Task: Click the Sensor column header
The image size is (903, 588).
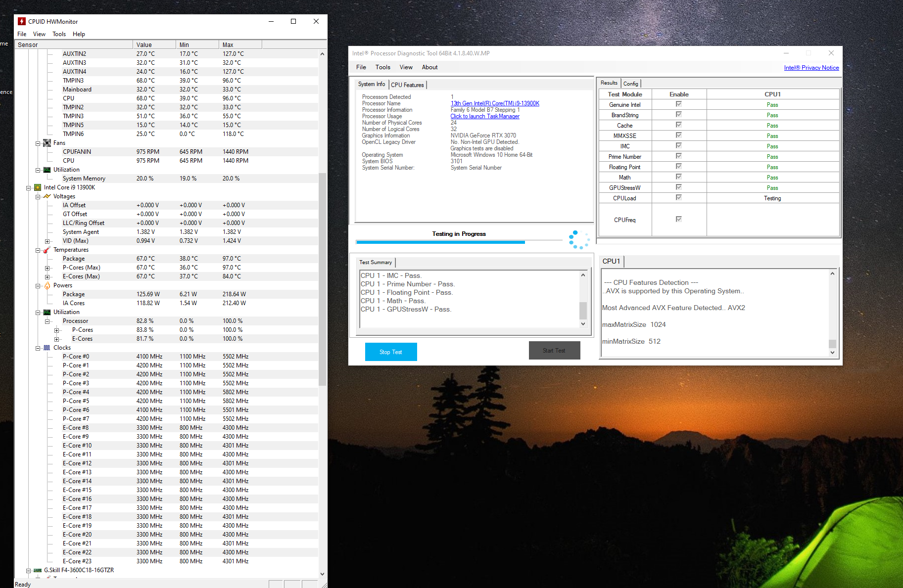Action: [x=74, y=45]
